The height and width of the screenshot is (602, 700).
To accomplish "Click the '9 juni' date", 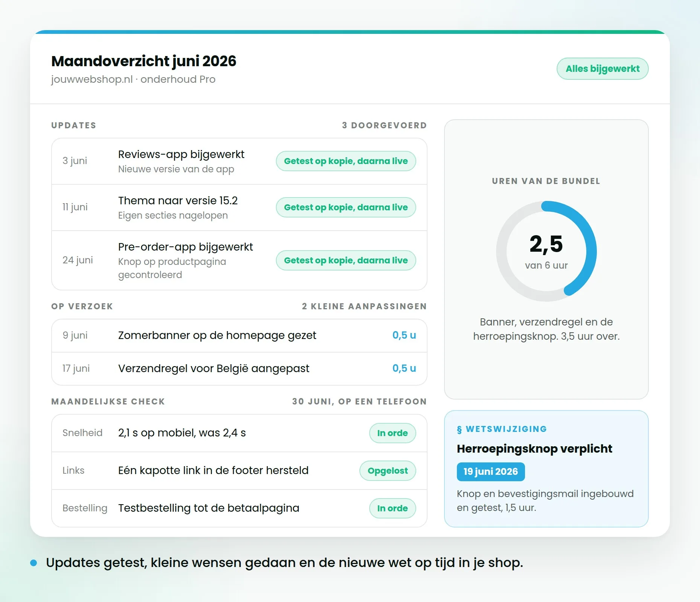I will click(75, 335).
